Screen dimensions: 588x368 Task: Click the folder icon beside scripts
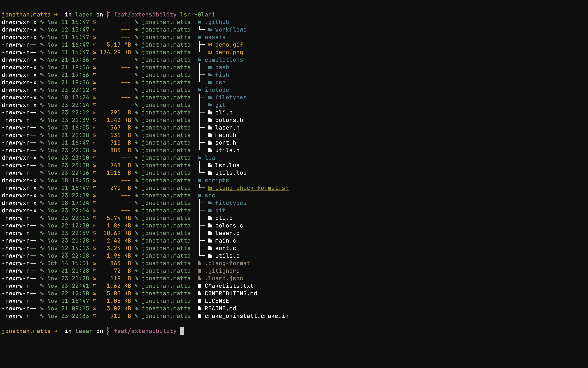click(199, 180)
